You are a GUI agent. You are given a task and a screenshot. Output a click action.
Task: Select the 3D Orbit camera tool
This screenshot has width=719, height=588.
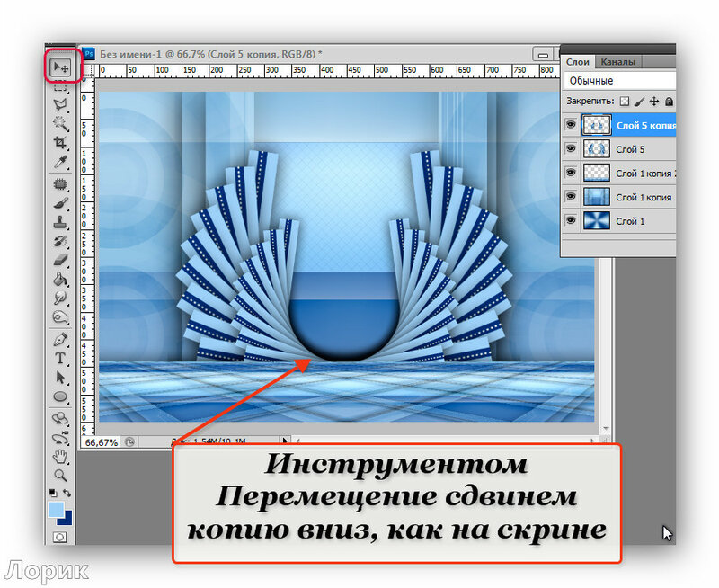point(60,438)
